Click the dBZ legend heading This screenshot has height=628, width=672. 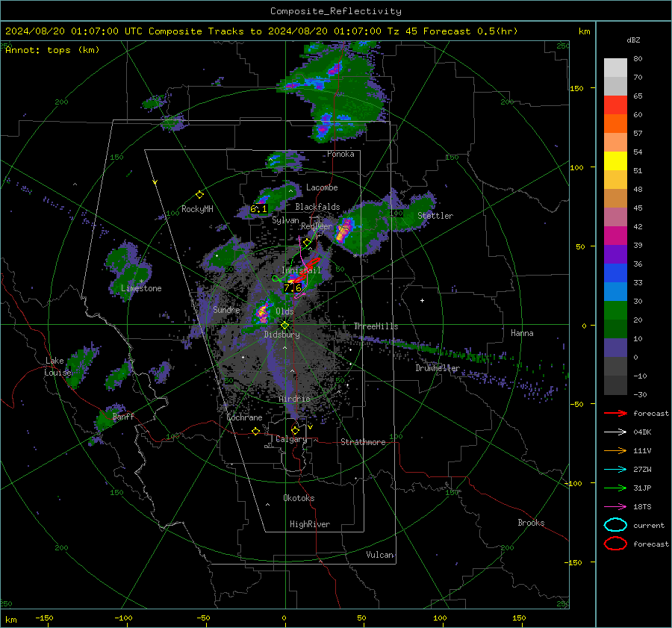[633, 40]
